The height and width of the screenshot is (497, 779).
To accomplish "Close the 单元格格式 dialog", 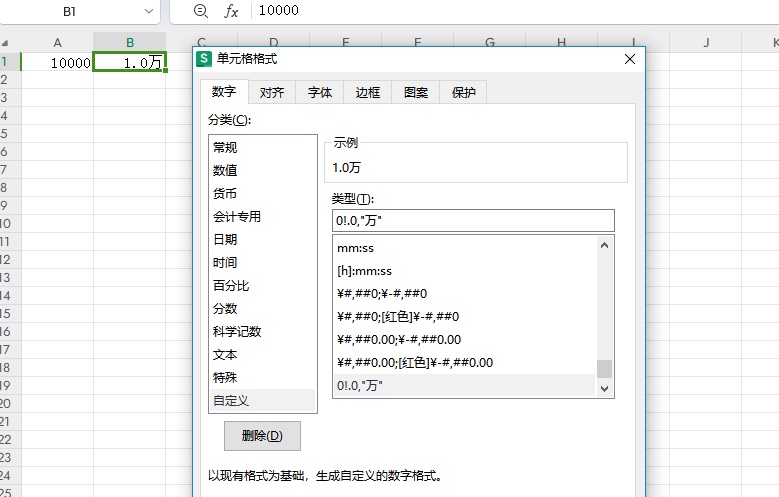I will (629, 59).
